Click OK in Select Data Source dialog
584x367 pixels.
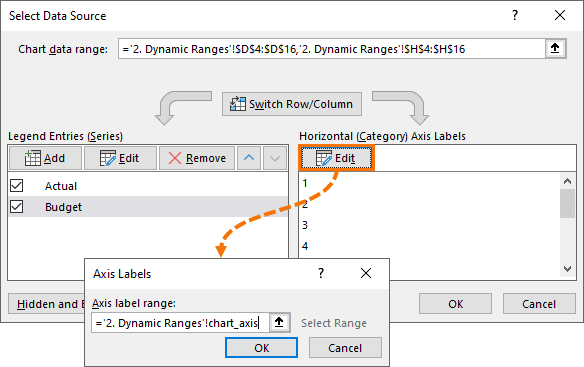(455, 304)
